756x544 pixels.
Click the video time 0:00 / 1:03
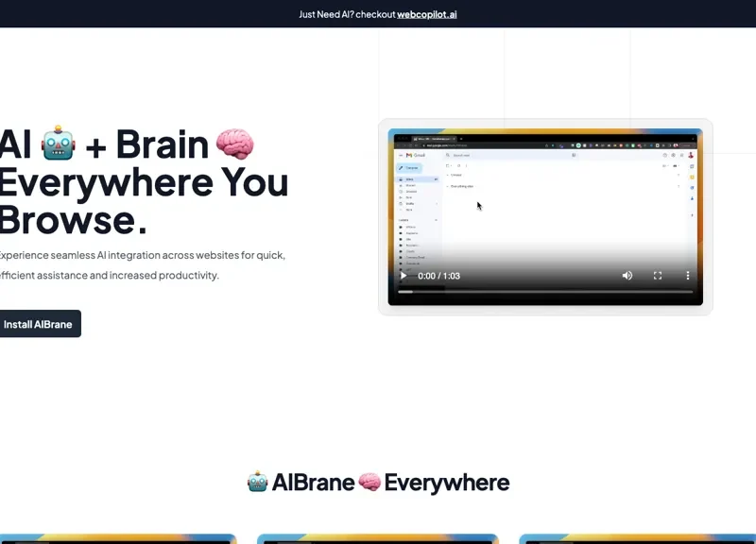click(x=438, y=276)
